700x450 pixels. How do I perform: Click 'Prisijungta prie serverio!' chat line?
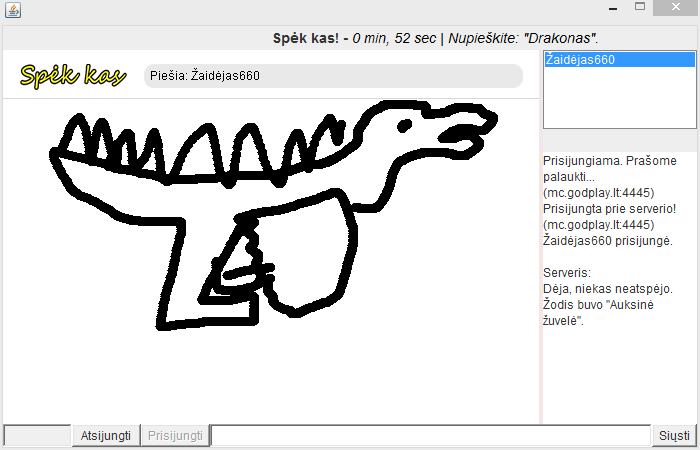click(609, 209)
